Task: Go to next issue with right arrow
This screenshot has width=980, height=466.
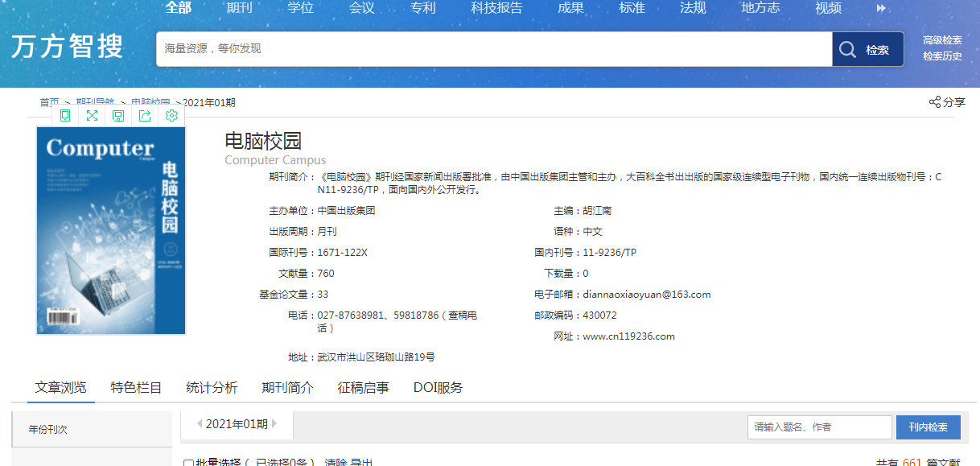Action: tap(274, 423)
